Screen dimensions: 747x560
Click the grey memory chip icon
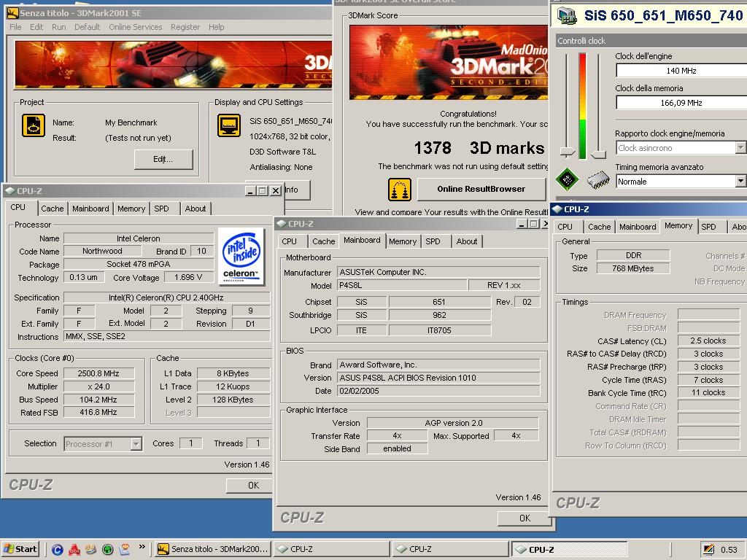click(x=598, y=180)
